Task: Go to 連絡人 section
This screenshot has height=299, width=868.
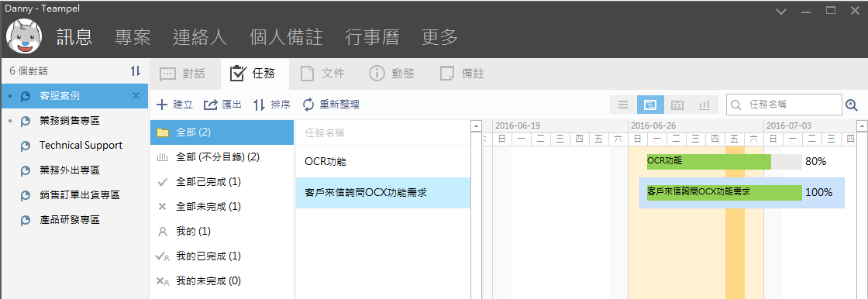Action: (x=200, y=37)
